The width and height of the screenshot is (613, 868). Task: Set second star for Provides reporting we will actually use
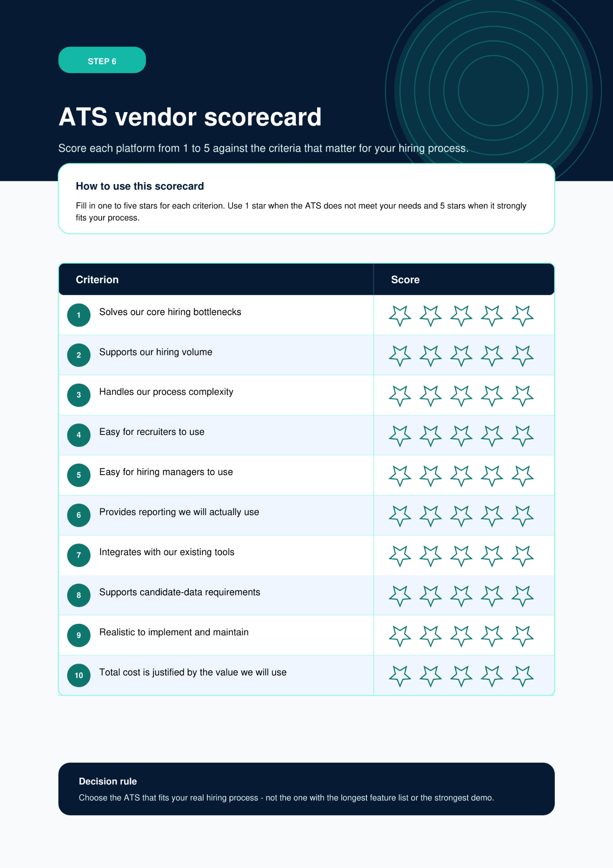(431, 516)
